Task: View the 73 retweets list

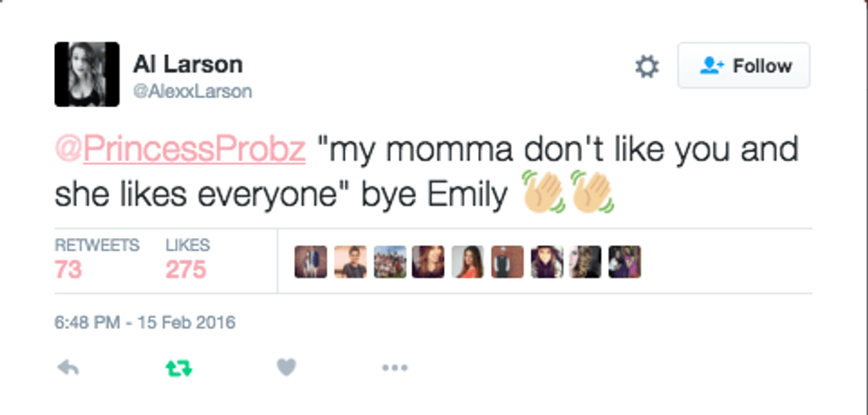Action: (x=69, y=269)
